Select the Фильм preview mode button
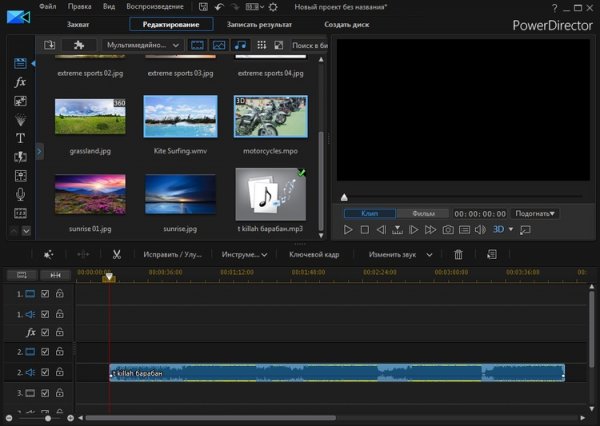 [422, 213]
